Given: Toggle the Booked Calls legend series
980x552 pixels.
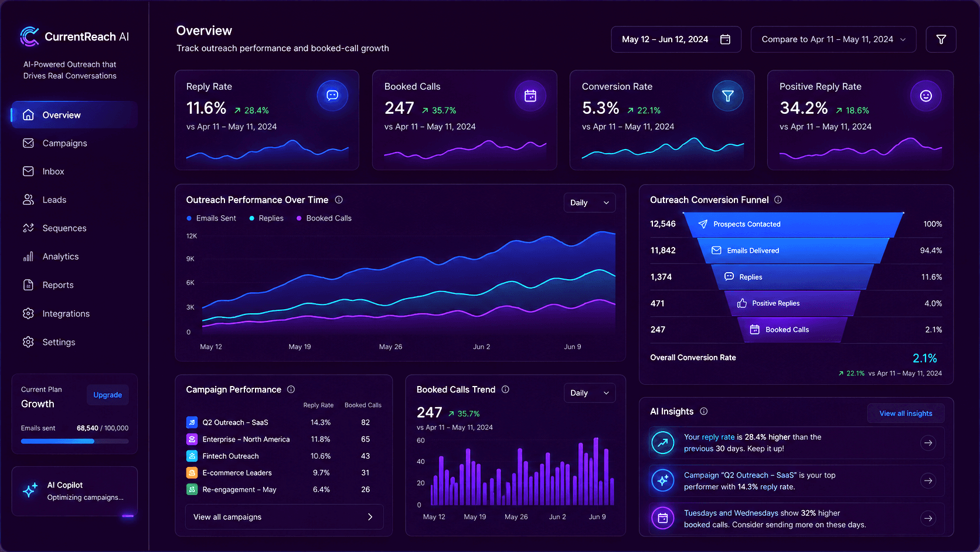Looking at the screenshot, I should click(x=324, y=218).
